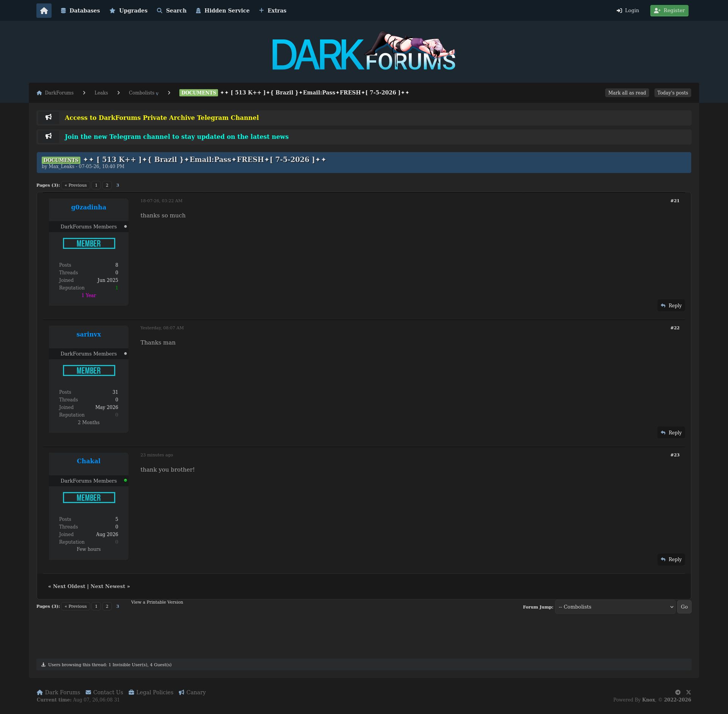The height and width of the screenshot is (714, 728).
Task: Open the Private Archive Telegram Channel announcement
Action: (x=162, y=118)
